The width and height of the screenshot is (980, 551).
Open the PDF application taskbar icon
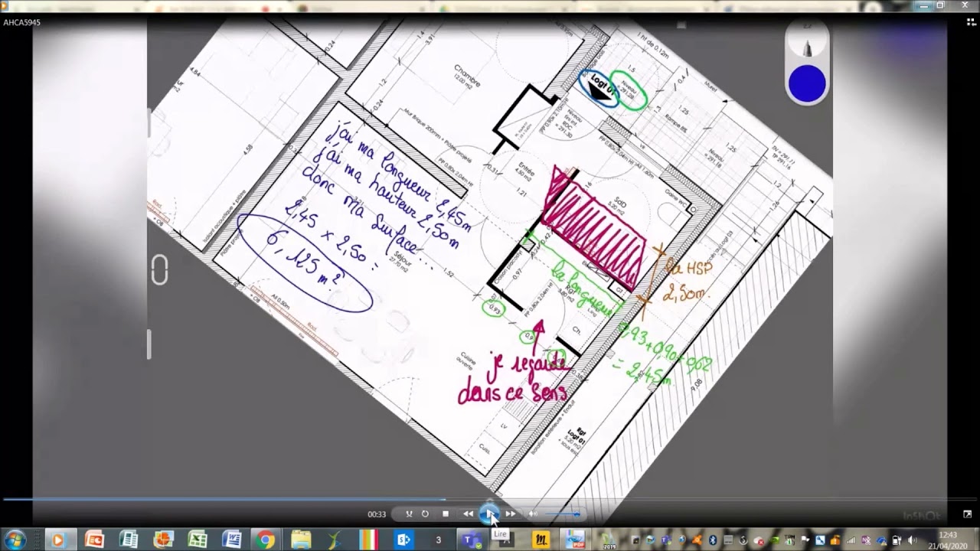tap(576, 540)
